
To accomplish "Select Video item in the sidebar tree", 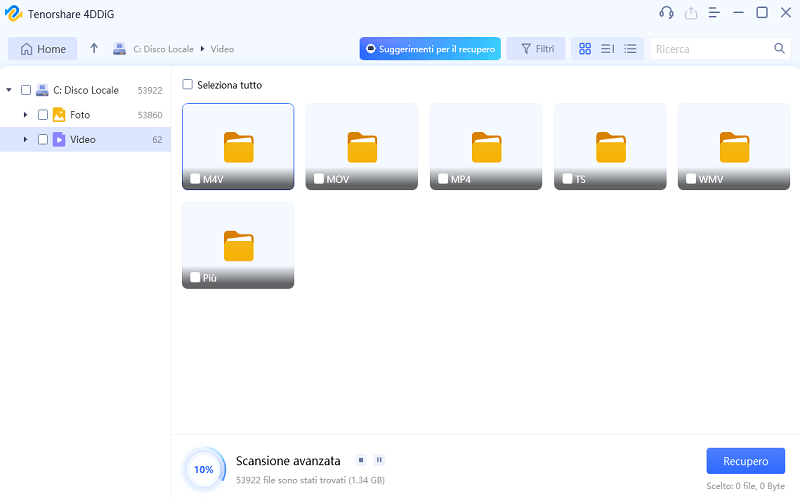I will pyautogui.click(x=83, y=140).
